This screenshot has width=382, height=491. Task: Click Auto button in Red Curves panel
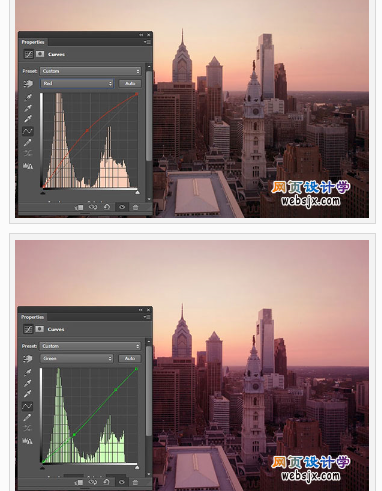pyautogui.click(x=130, y=84)
